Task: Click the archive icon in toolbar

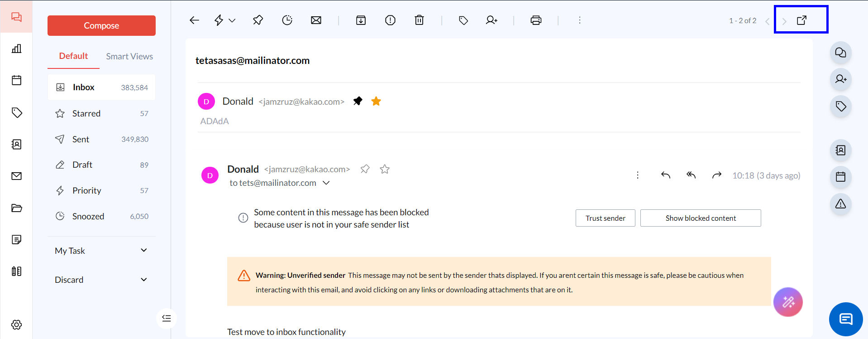Action: coord(361,20)
